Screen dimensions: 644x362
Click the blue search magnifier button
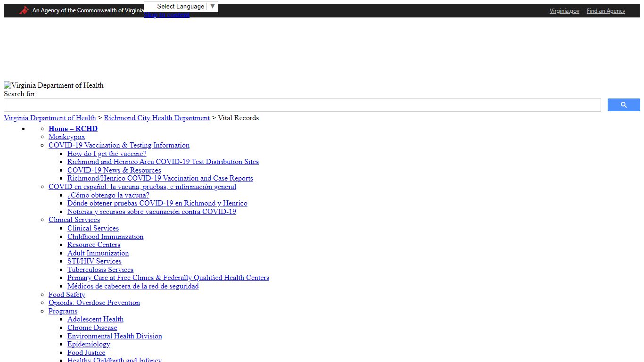pos(624,105)
